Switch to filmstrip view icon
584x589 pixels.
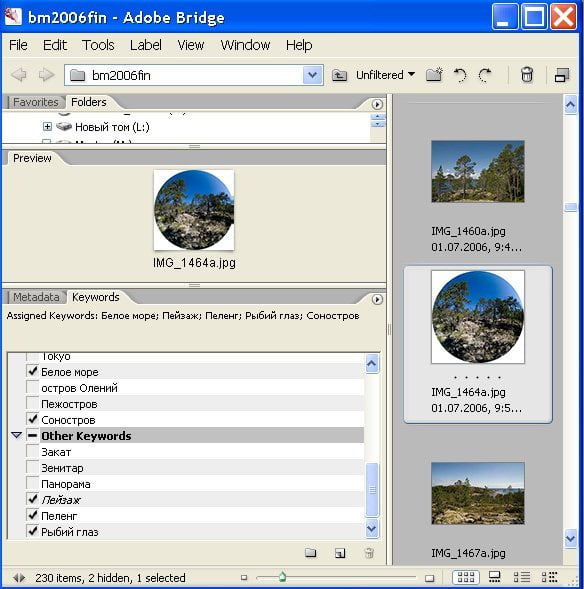point(495,577)
